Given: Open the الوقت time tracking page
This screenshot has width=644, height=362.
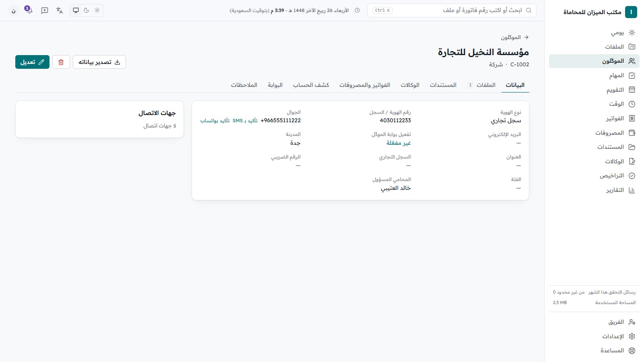Looking at the screenshot, I should click(594, 104).
